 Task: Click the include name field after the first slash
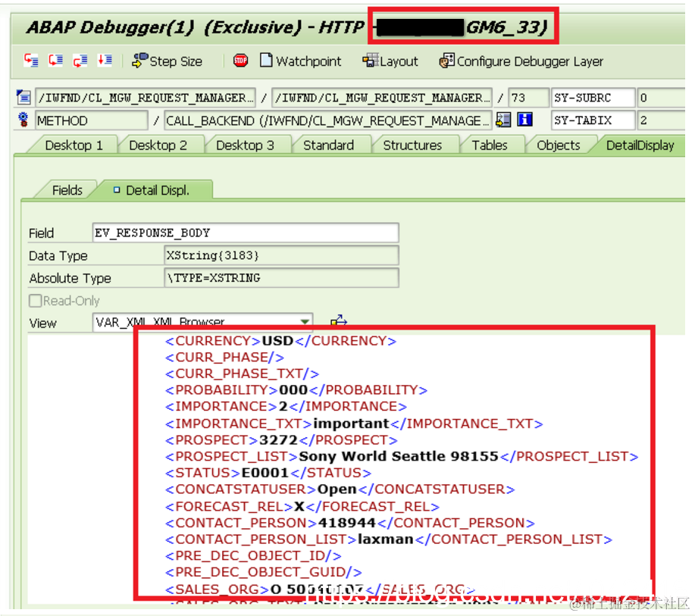pyautogui.click(x=382, y=98)
